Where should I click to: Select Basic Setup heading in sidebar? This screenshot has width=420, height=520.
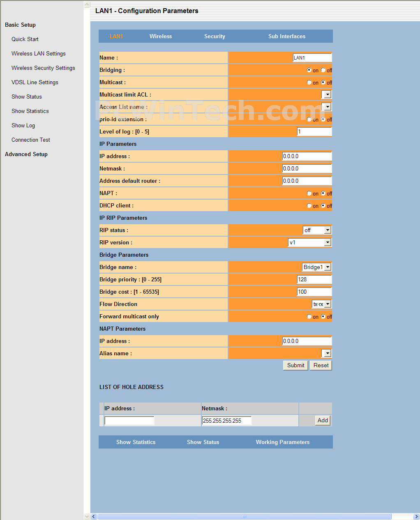[20, 25]
